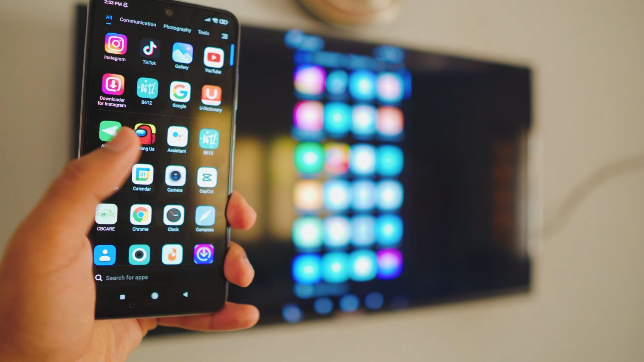Launch Google app

[179, 93]
